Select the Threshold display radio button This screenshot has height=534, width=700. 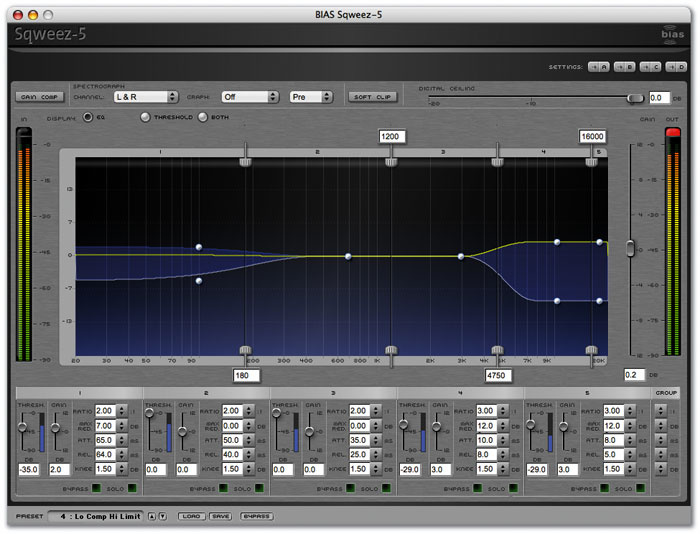coord(145,117)
